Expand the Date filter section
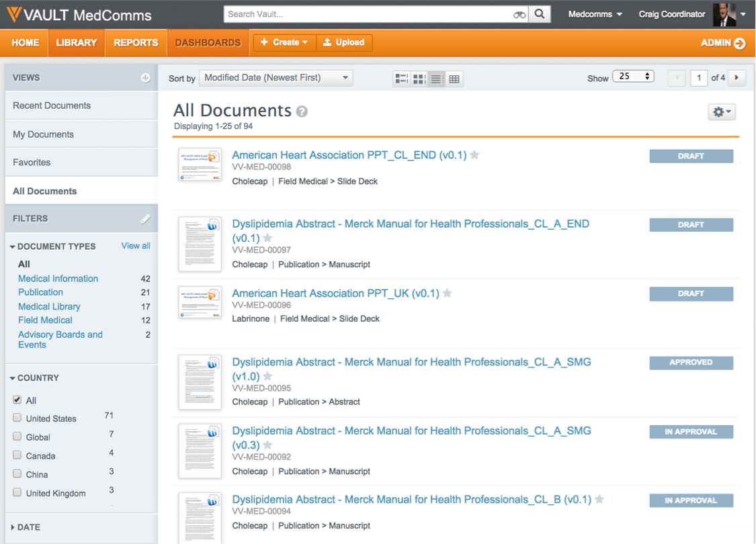The height and width of the screenshot is (544, 756). tap(28, 527)
